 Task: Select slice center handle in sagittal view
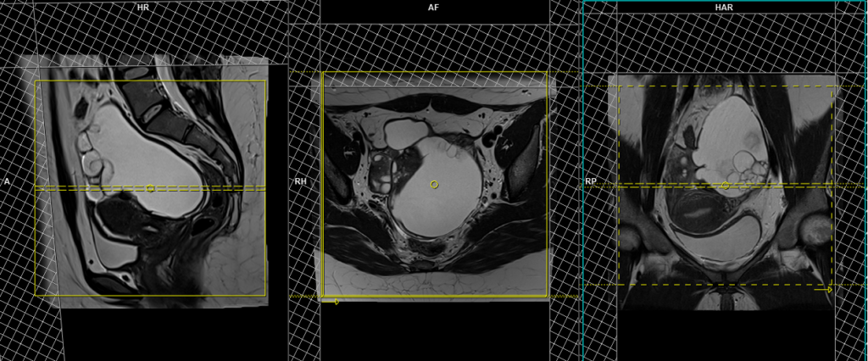tap(151, 188)
